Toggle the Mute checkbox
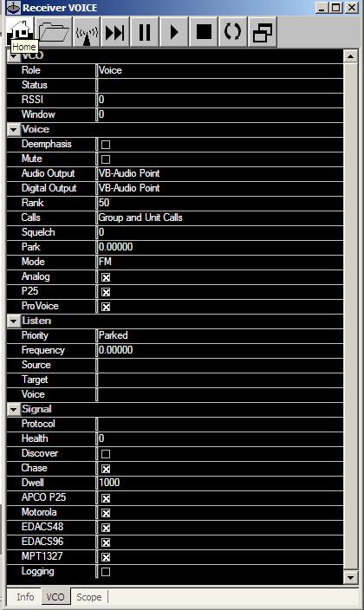 [106, 159]
